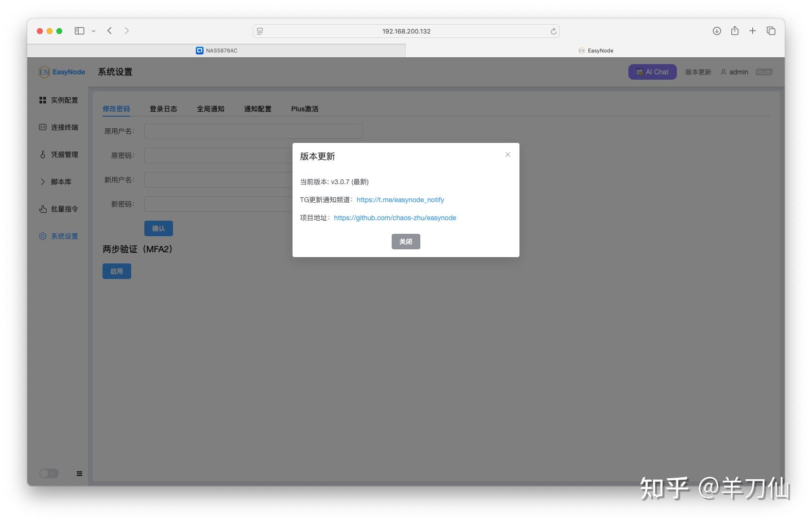Viewport: 812px width, 522px height.
Task: Expand the browser tab options chevron
Action: (94, 31)
